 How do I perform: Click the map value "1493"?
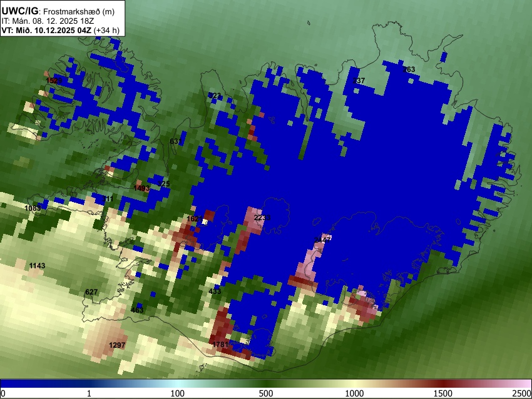point(141,188)
